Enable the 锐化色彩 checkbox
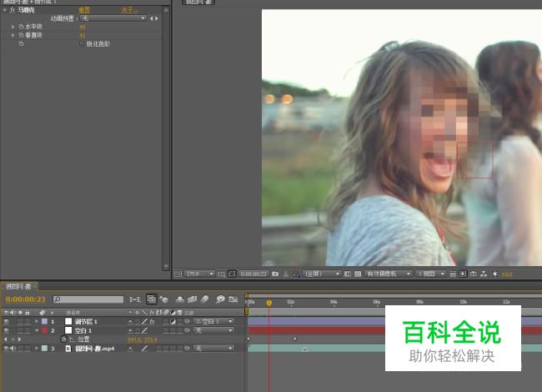The height and width of the screenshot is (392, 542). click(x=81, y=43)
